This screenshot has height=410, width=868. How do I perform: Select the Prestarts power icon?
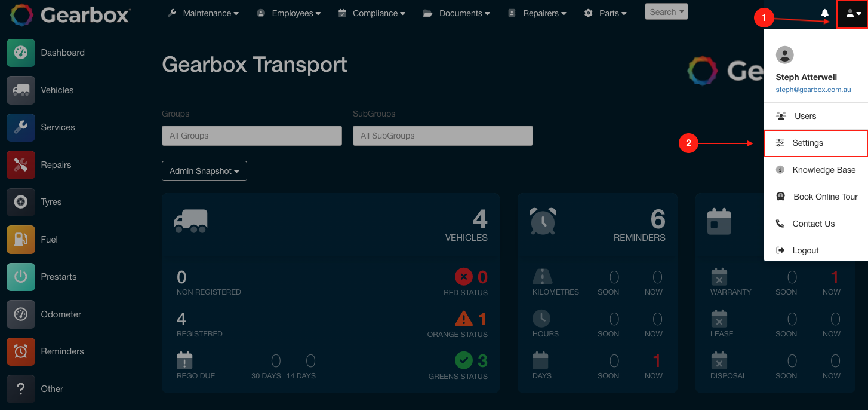[20, 277]
